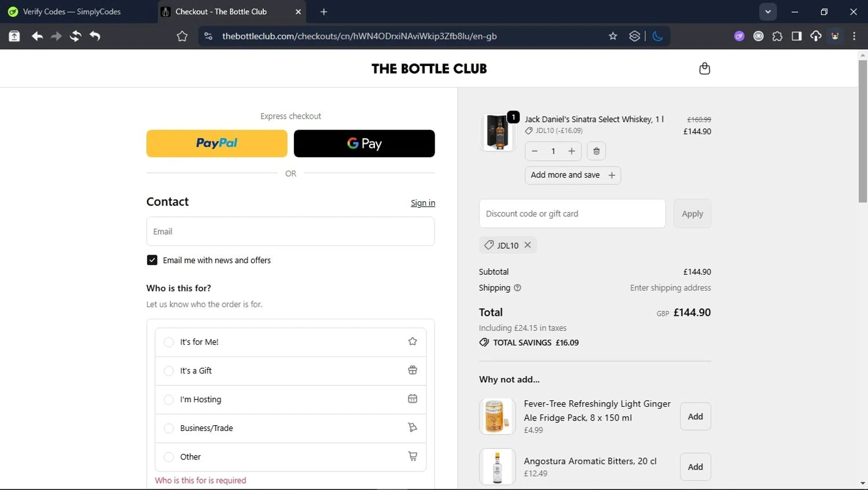Switch to Verify Codes — SimplyCodes tab
Screen dimensions: 868x490
(72, 12)
